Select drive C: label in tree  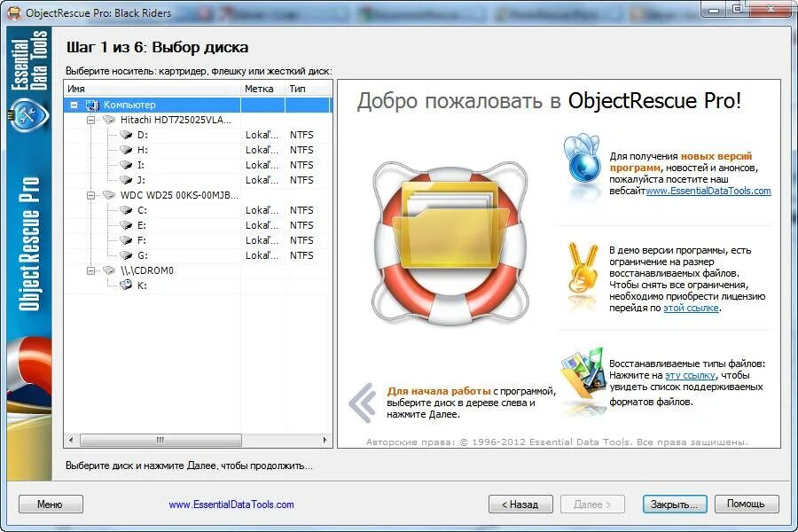(x=142, y=210)
